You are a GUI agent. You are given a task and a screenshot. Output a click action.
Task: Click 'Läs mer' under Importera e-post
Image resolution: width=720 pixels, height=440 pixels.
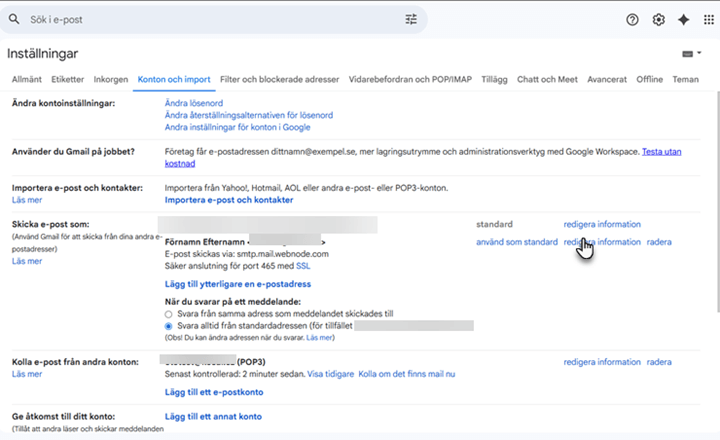27,200
